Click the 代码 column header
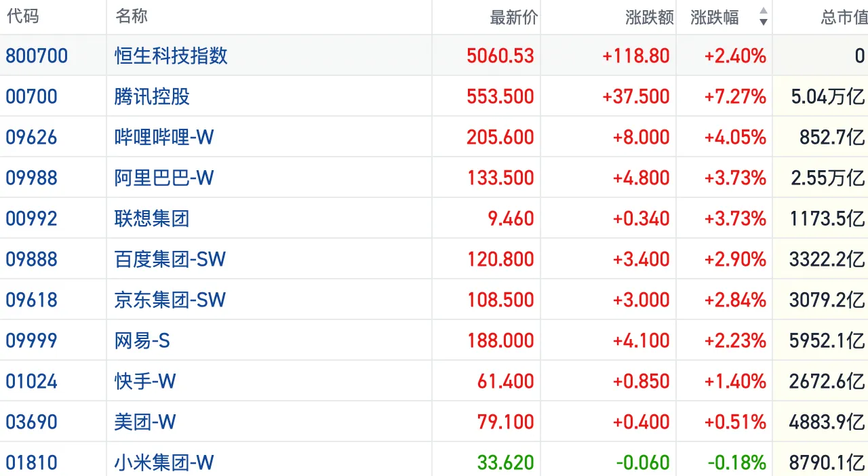Viewport: 868px width, 476px height. tap(22, 16)
